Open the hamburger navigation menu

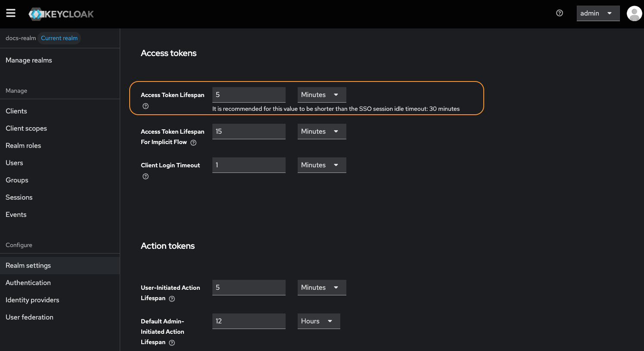tap(11, 13)
